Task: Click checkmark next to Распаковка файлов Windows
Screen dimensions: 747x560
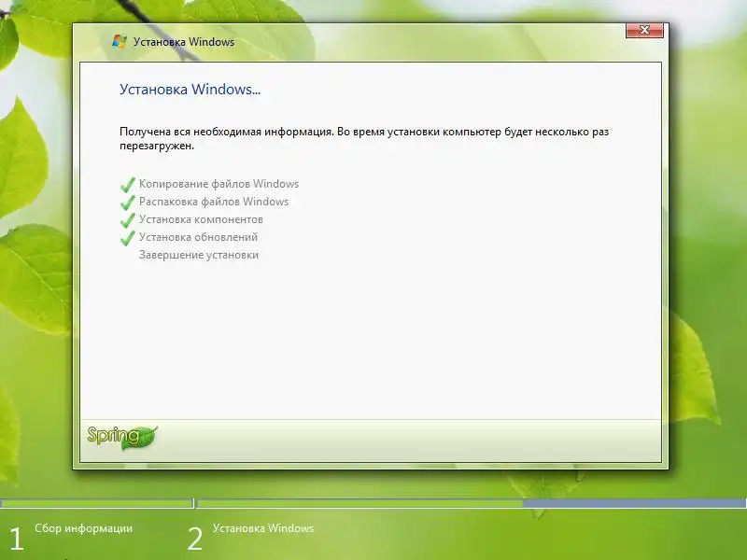Action: (x=128, y=202)
